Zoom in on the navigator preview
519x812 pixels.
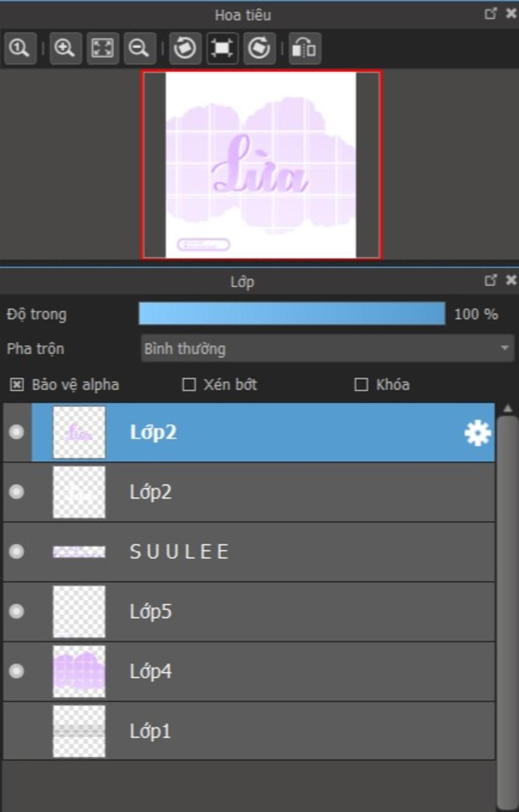click(65, 49)
